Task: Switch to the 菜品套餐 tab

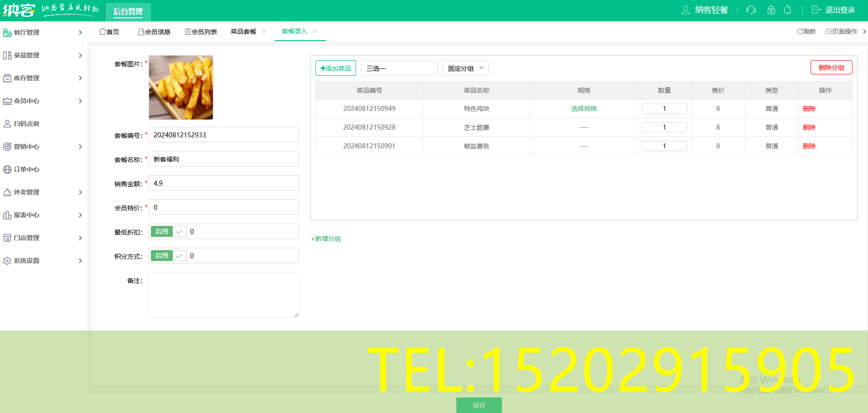Action: (243, 31)
